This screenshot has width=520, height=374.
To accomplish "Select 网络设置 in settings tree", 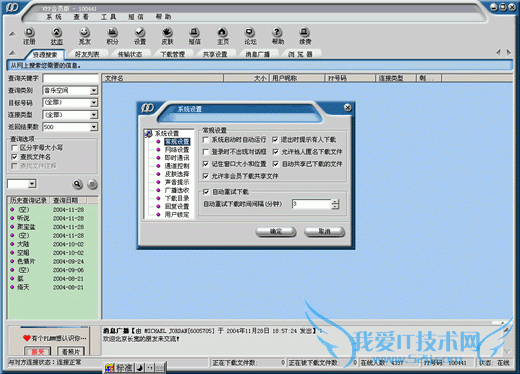I will (x=177, y=150).
